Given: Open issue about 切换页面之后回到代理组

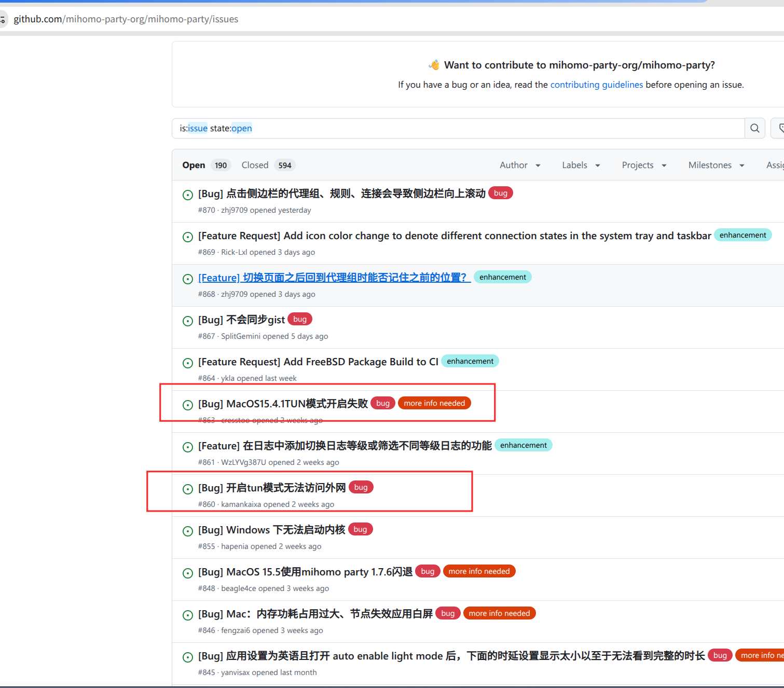Looking at the screenshot, I should point(334,278).
